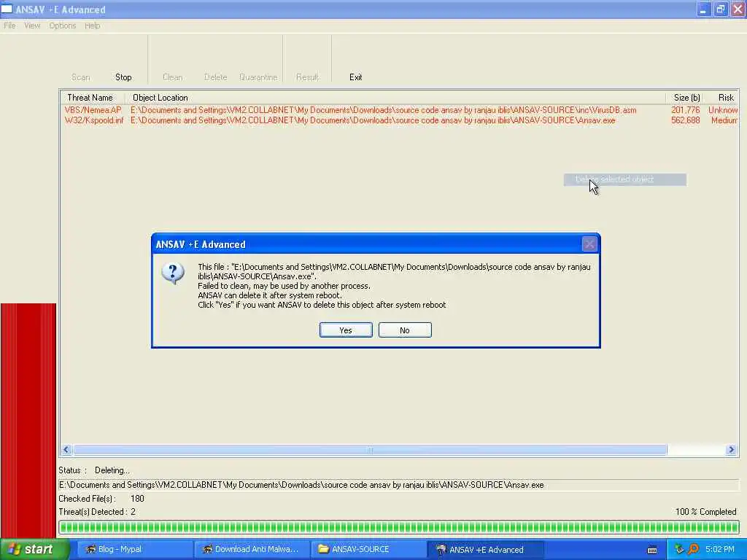Click the Exit toolbar button
The width and height of the screenshot is (747, 560).
pyautogui.click(x=355, y=77)
